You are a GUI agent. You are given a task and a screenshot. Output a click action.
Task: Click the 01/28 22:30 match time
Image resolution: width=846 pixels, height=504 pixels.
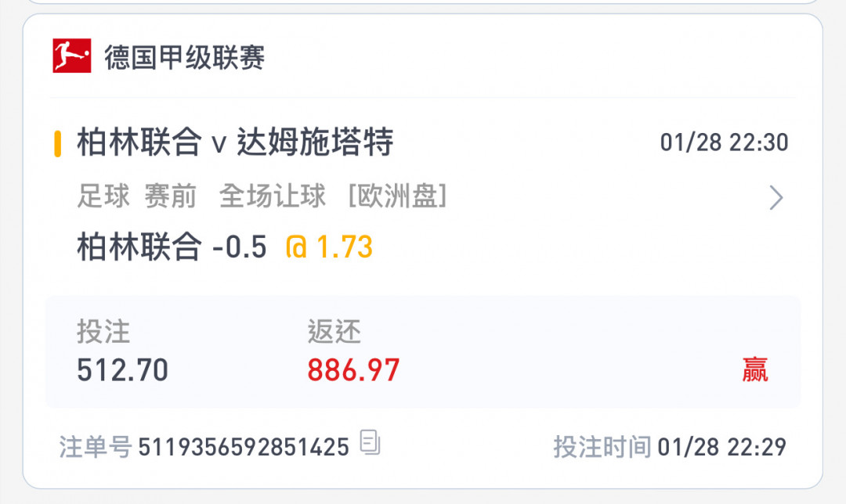click(x=724, y=143)
